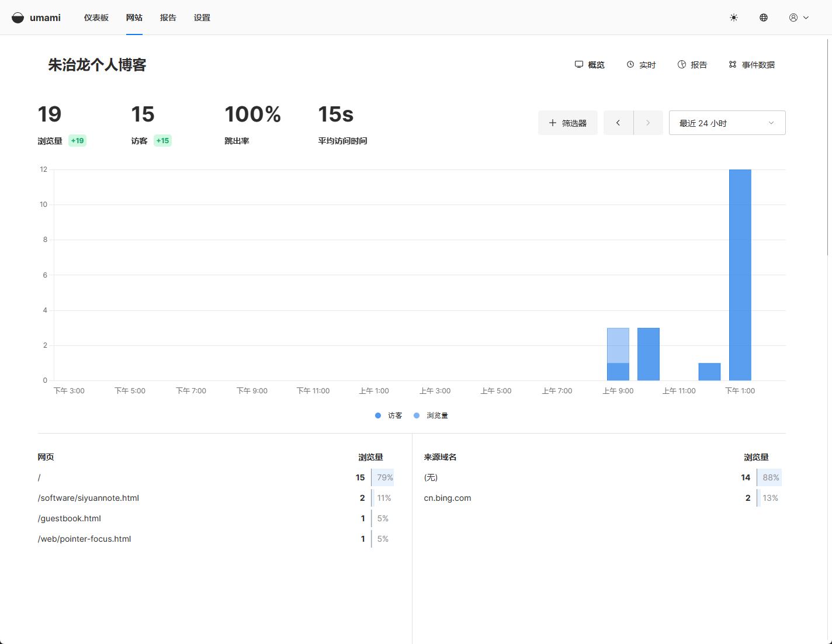Select the cn.bing.com referrer row
The height and width of the screenshot is (644, 832).
(602, 498)
